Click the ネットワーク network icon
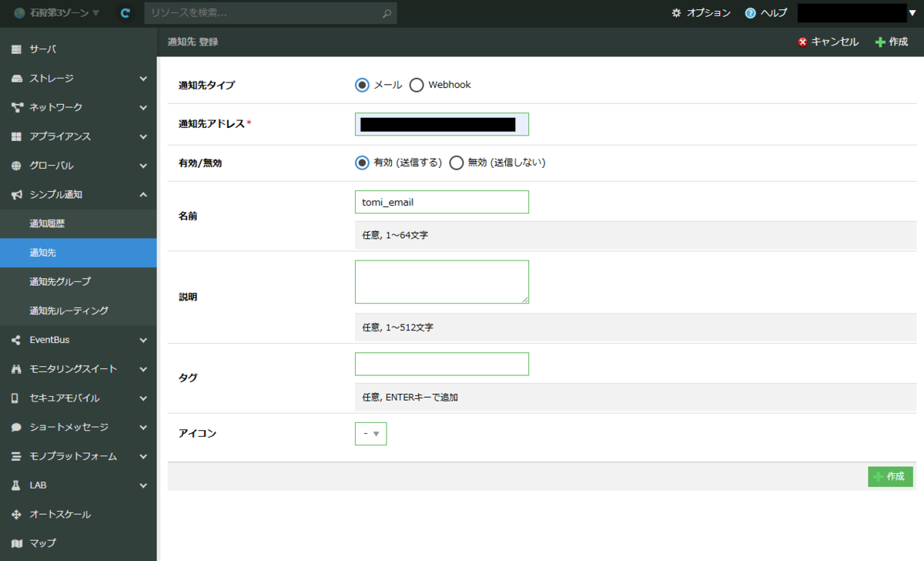This screenshot has width=924, height=561. 16,107
